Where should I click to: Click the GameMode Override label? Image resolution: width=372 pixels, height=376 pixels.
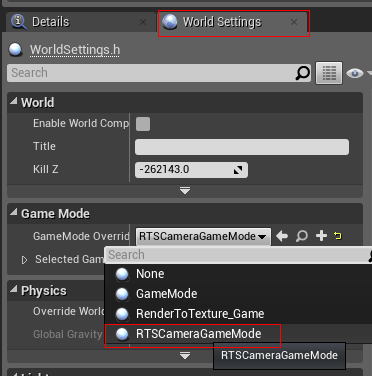tap(81, 236)
